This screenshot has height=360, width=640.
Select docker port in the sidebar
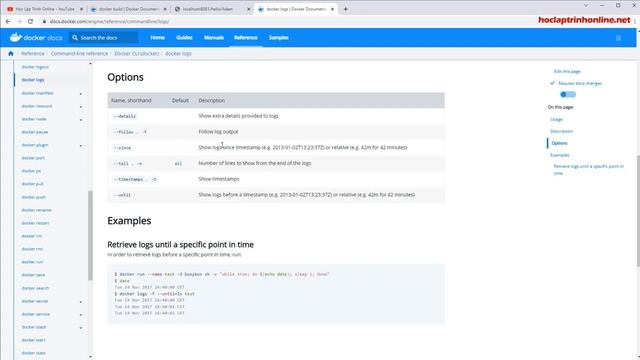click(x=33, y=158)
